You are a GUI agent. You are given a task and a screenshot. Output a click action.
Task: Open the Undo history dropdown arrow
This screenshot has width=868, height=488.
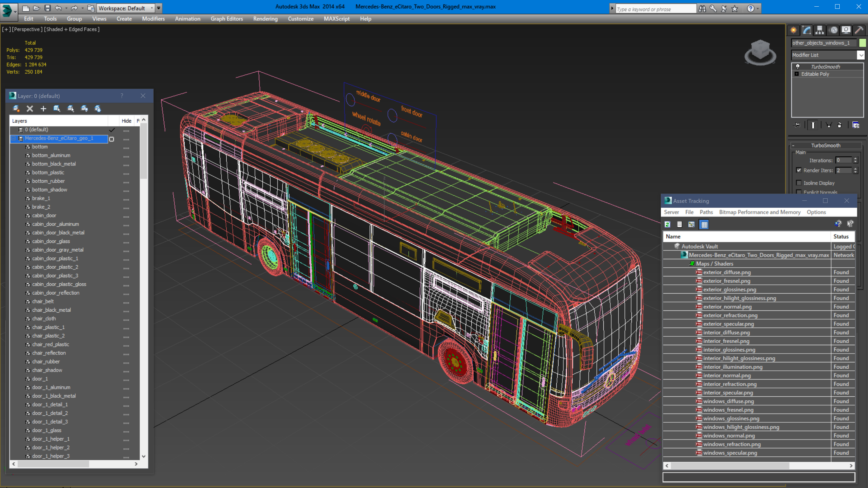coord(66,8)
